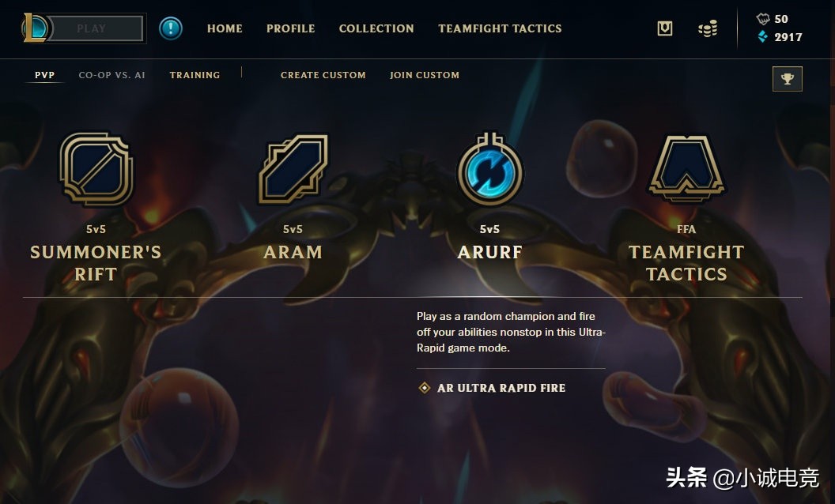Click the Riot Points currency icon
The width and height of the screenshot is (835, 504).
[x=762, y=19]
